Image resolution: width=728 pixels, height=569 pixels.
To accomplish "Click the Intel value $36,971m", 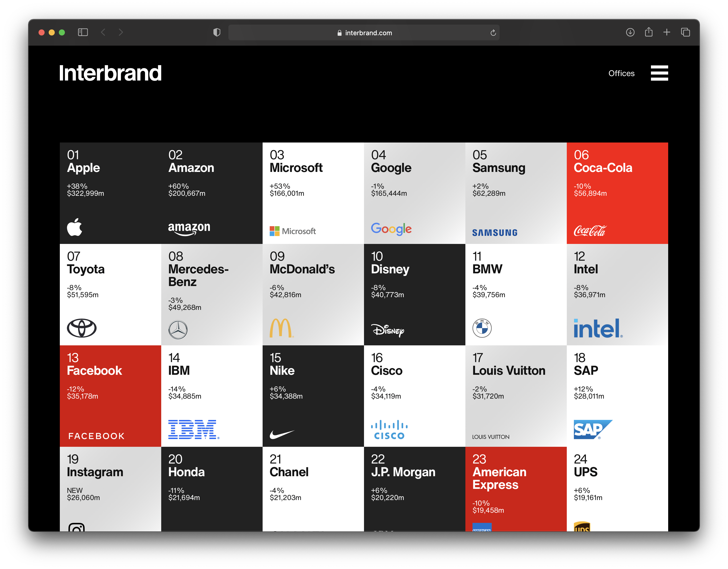I will click(x=589, y=295).
